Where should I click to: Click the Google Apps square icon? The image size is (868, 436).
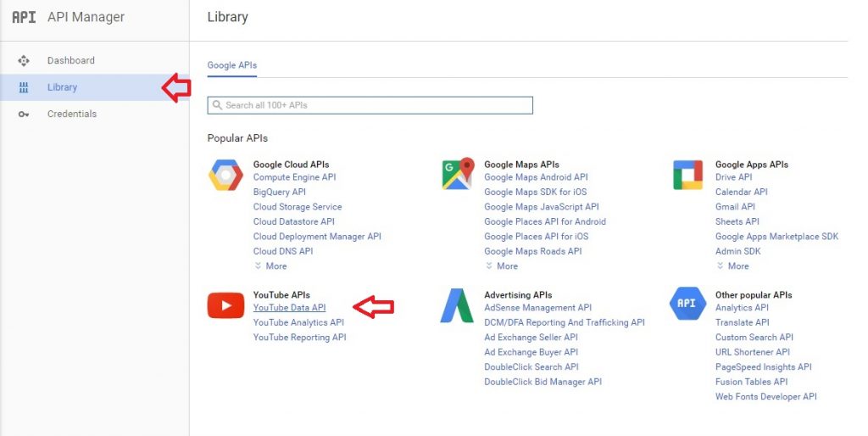pyautogui.click(x=687, y=175)
